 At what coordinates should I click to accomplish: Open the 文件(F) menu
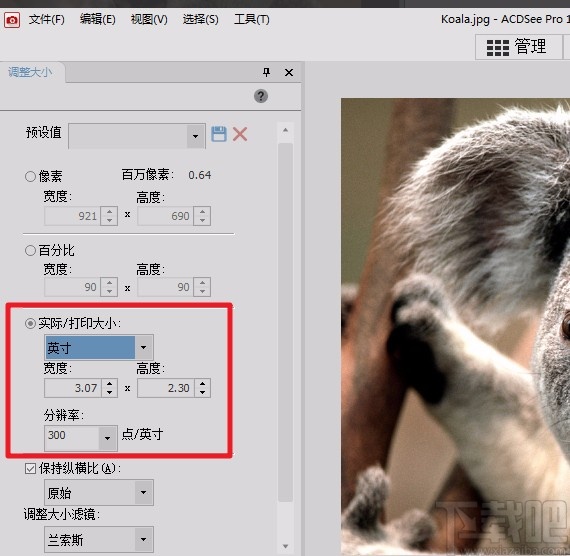[x=47, y=19]
